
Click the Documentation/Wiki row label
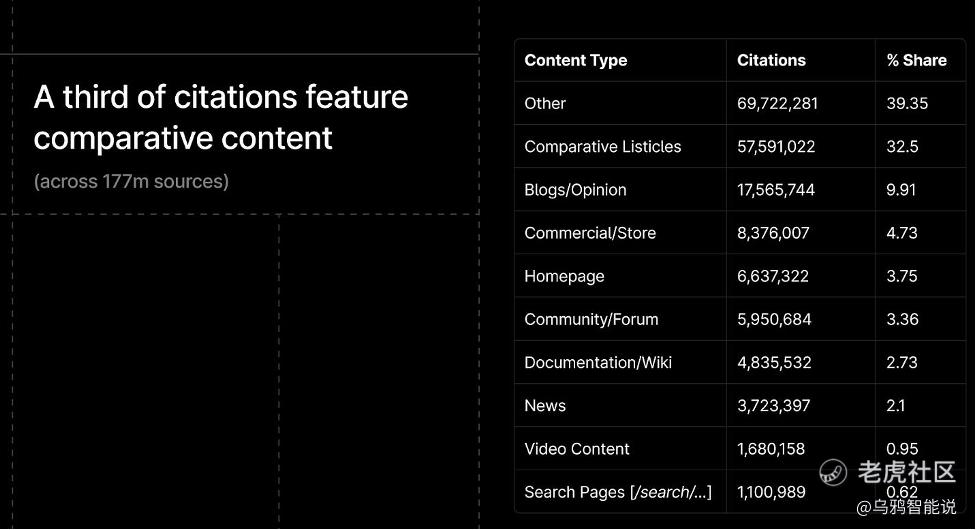(x=598, y=362)
